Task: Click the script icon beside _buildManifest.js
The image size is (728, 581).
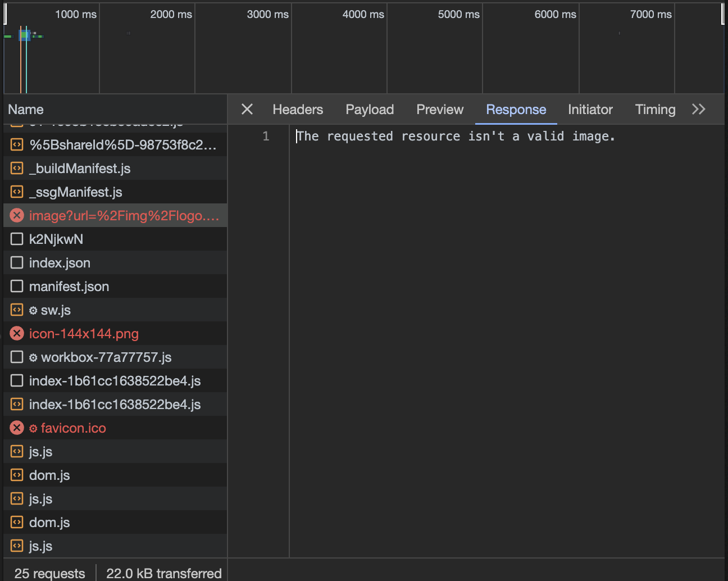Action: (x=16, y=168)
